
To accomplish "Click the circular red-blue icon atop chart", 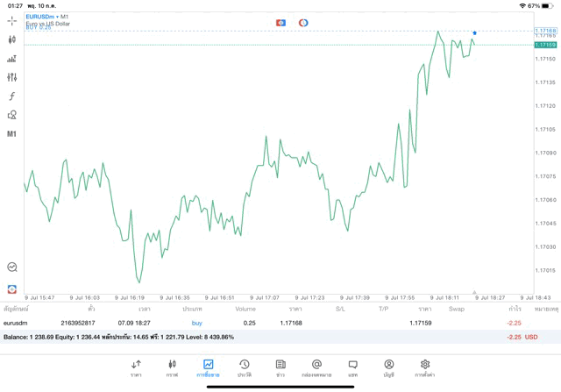I will coord(303,22).
